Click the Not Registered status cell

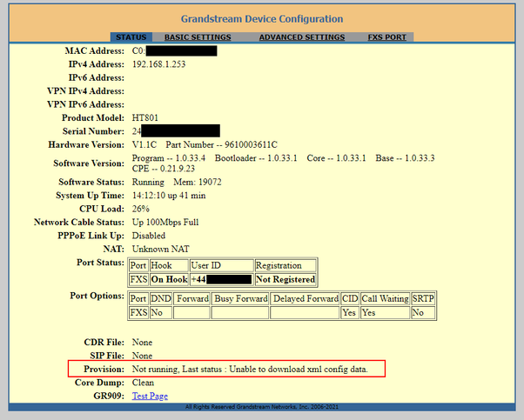pyautogui.click(x=286, y=279)
